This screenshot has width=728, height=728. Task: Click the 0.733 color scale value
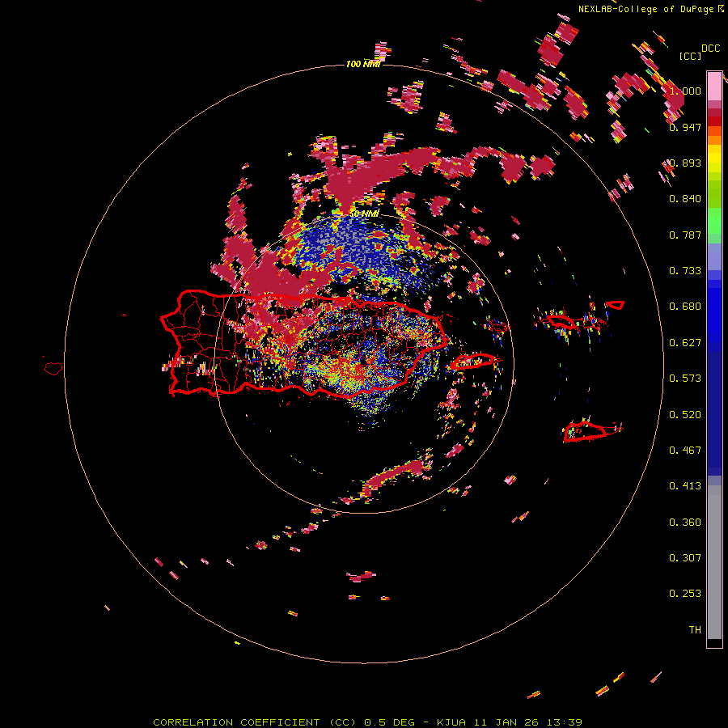pyautogui.click(x=685, y=271)
